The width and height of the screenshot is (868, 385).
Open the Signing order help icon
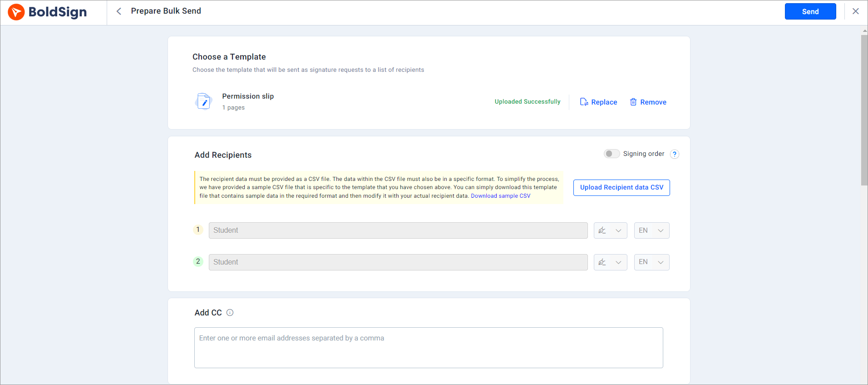675,154
